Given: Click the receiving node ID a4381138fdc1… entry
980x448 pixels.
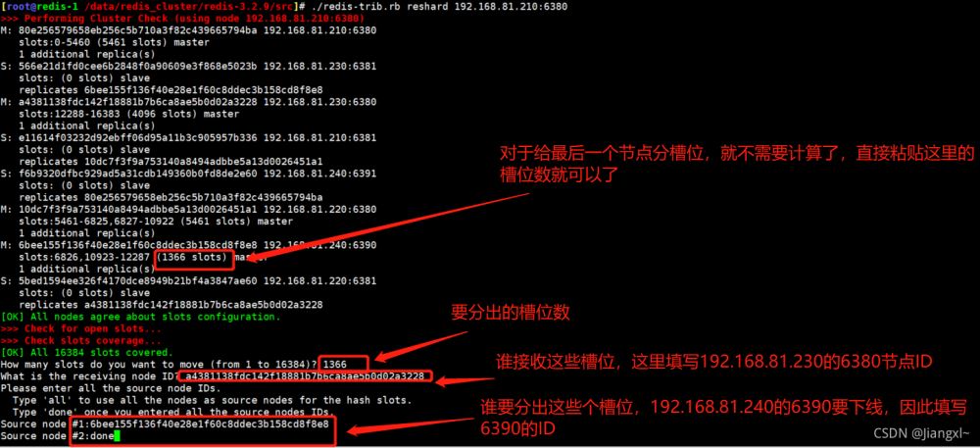Looking at the screenshot, I should pyautogui.click(x=305, y=376).
